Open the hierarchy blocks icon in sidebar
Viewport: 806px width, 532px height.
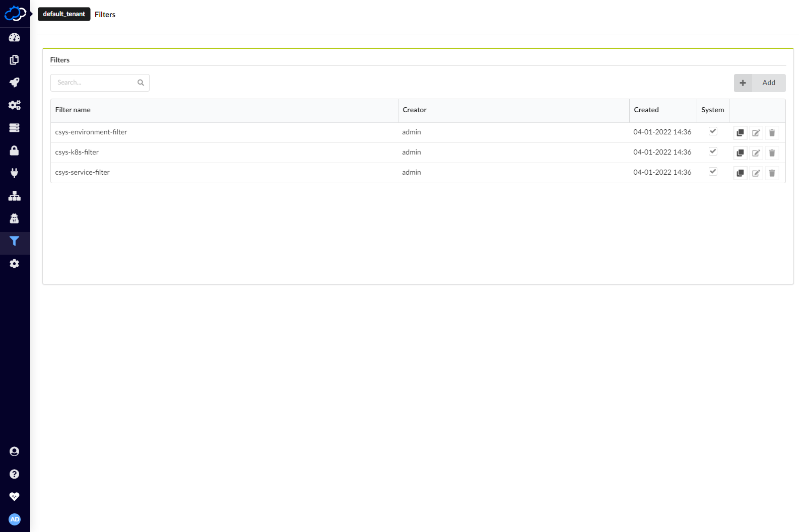pyautogui.click(x=15, y=196)
